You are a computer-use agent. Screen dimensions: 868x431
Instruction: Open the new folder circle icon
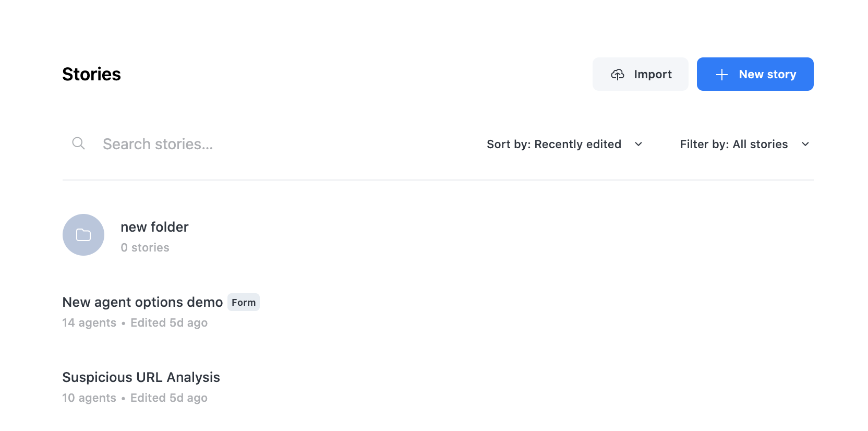coord(83,235)
